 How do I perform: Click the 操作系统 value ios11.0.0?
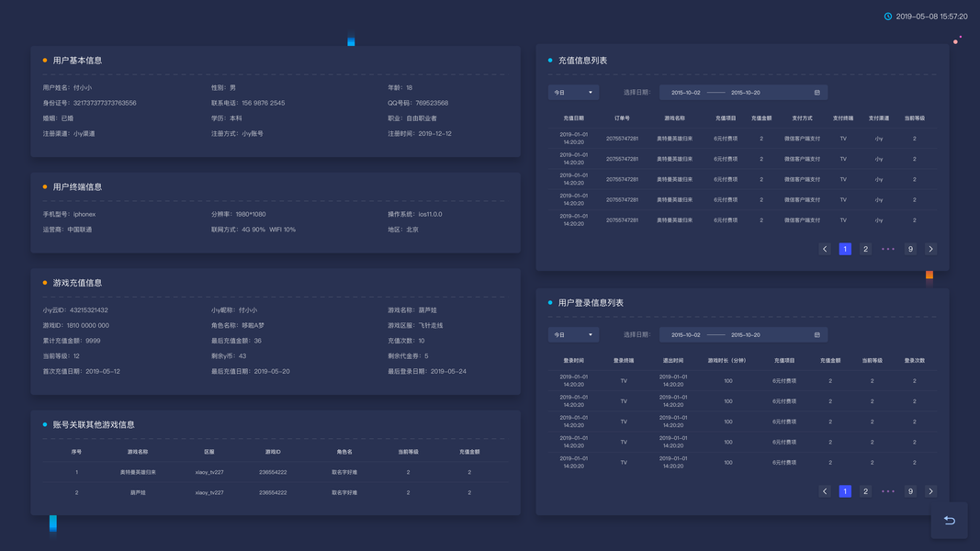point(430,214)
